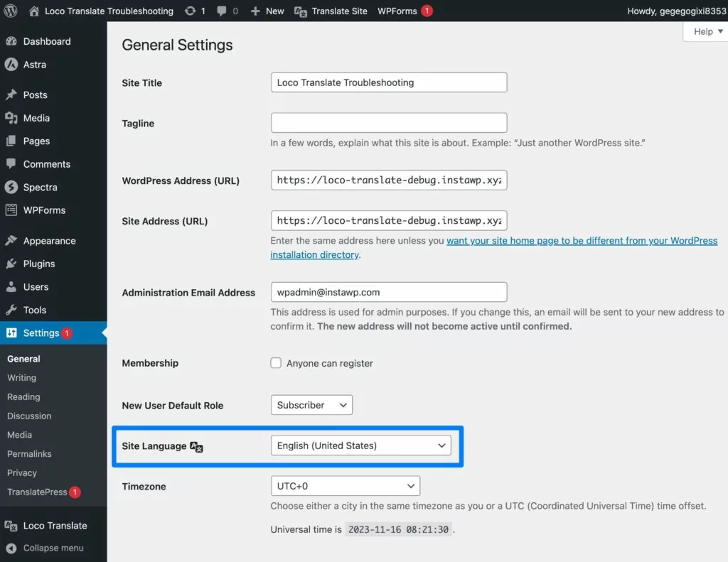Click the Media icon in main sidebar
Screen dimensions: 728x562
pyautogui.click(x=11, y=118)
